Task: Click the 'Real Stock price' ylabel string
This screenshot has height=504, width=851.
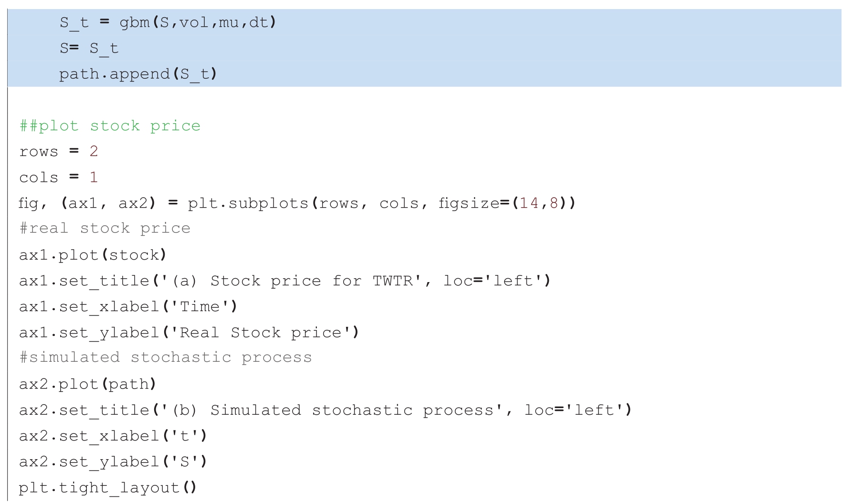Action: 260,333
